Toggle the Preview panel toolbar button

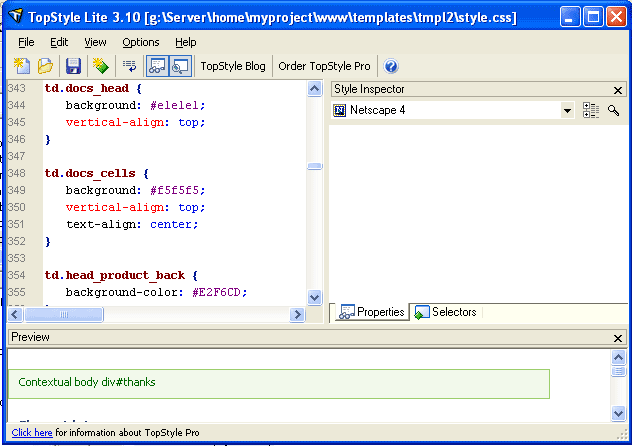(x=180, y=66)
